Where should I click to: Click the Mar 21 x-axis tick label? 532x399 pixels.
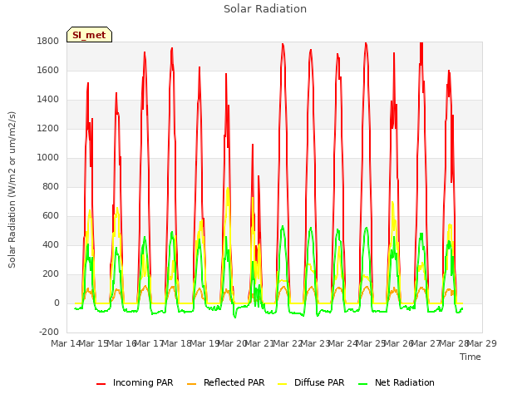(x=260, y=343)
